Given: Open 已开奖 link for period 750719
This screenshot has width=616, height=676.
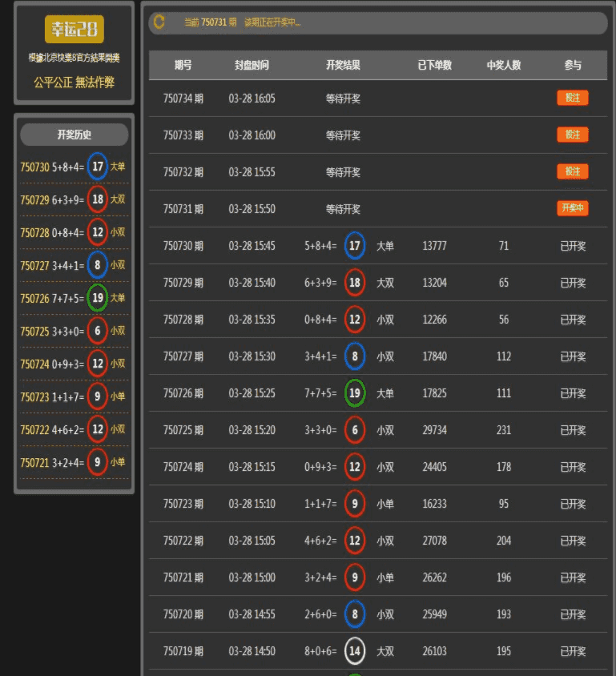Looking at the screenshot, I should (x=573, y=651).
